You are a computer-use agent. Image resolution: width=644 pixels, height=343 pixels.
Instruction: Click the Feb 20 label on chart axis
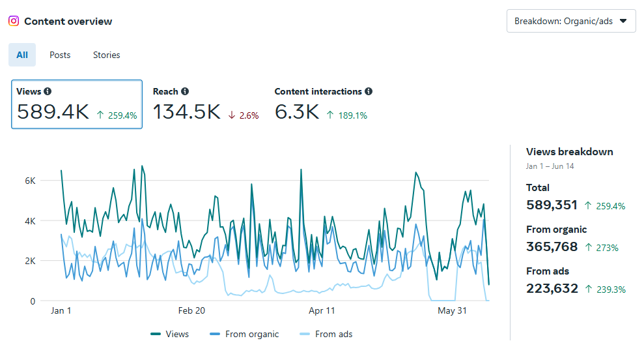click(x=191, y=311)
